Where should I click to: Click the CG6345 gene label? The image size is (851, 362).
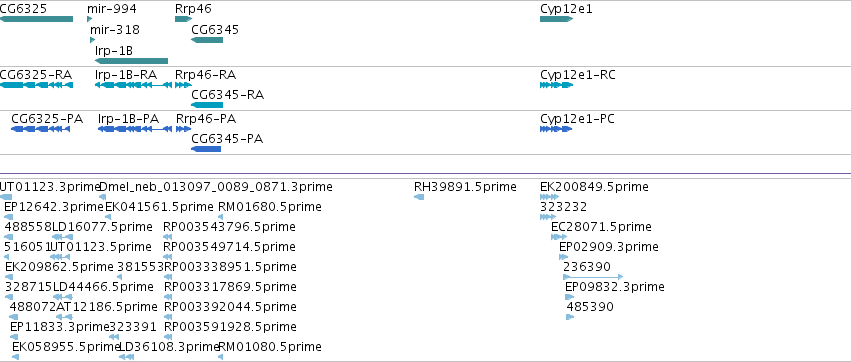tap(215, 29)
